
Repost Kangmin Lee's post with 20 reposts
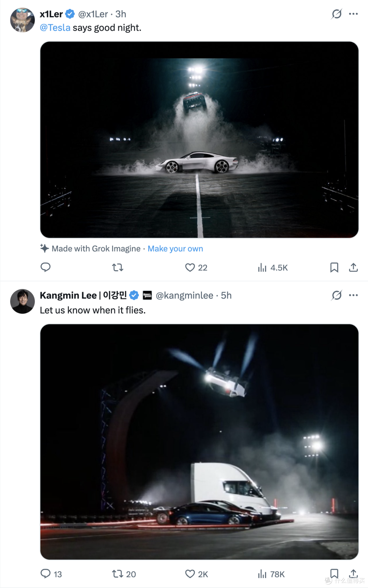point(124,574)
